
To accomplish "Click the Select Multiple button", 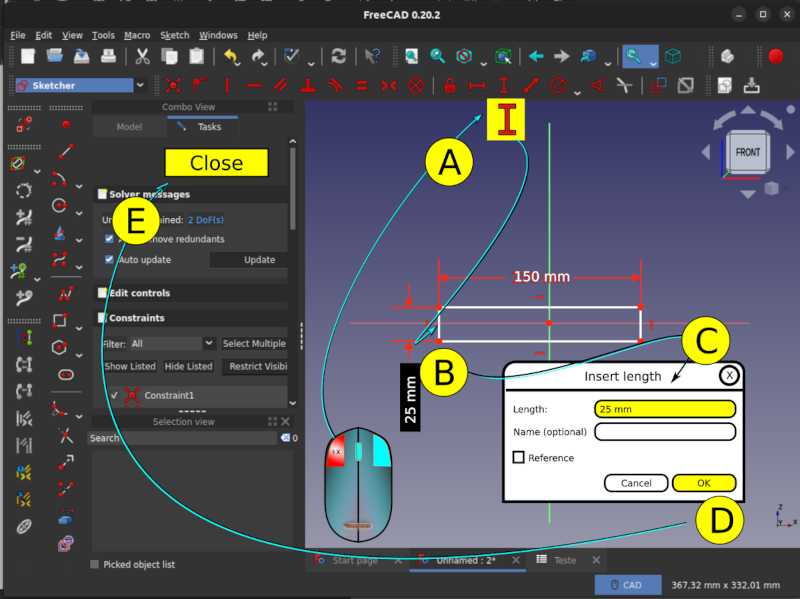I will (254, 343).
